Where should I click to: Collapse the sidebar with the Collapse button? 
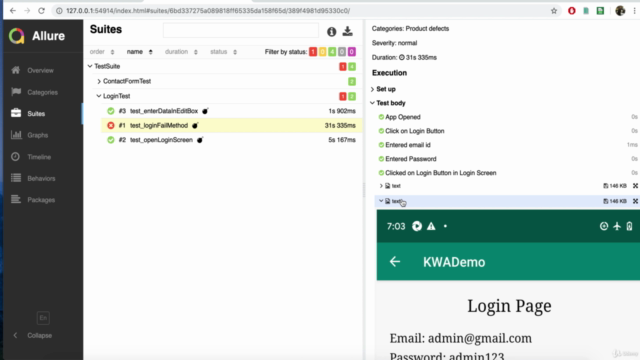tap(33, 336)
